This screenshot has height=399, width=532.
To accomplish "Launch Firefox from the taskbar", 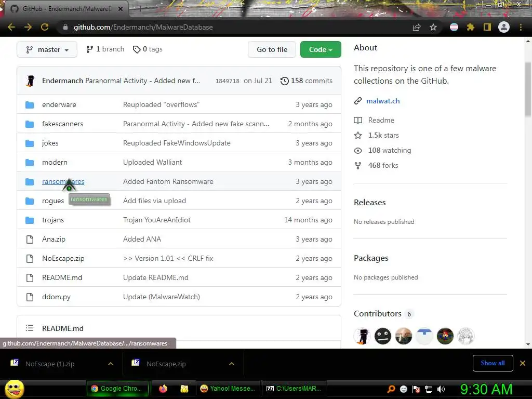I will point(163,389).
